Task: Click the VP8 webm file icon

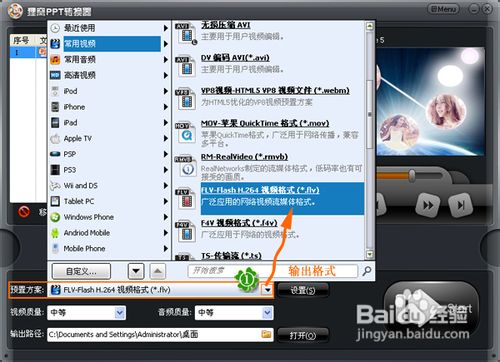Action: click(x=186, y=99)
